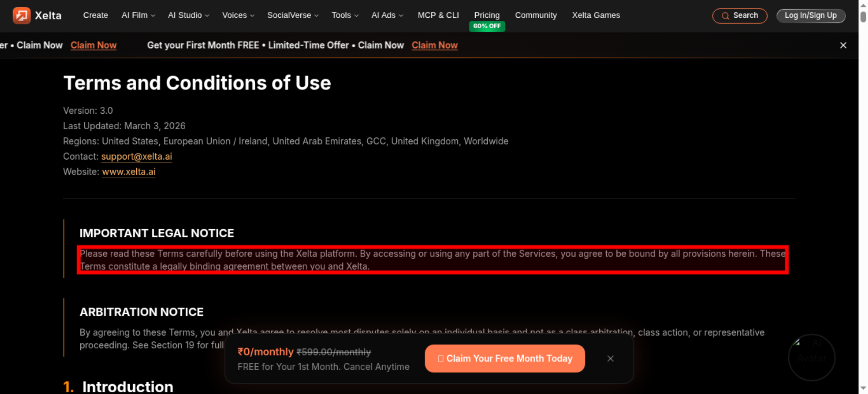This screenshot has width=868, height=394.
Task: Go to Create in the navbar
Action: 95,15
